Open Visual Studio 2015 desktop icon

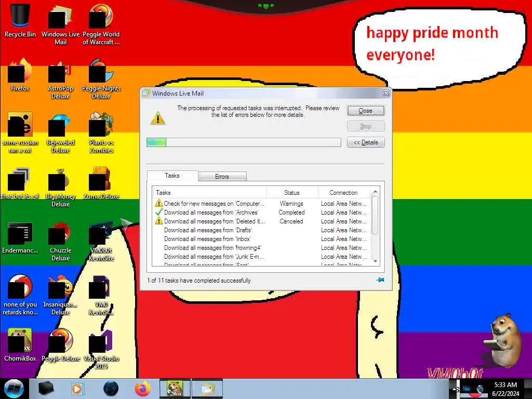(x=101, y=349)
